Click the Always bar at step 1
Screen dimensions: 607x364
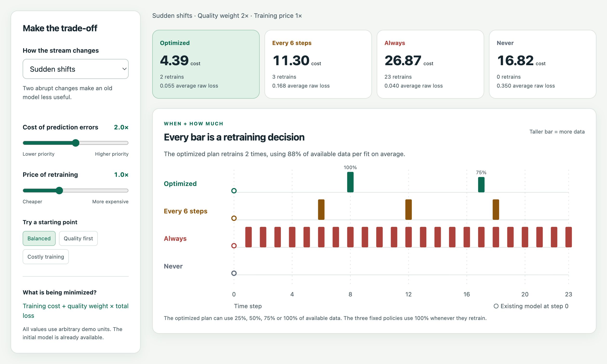click(x=249, y=237)
